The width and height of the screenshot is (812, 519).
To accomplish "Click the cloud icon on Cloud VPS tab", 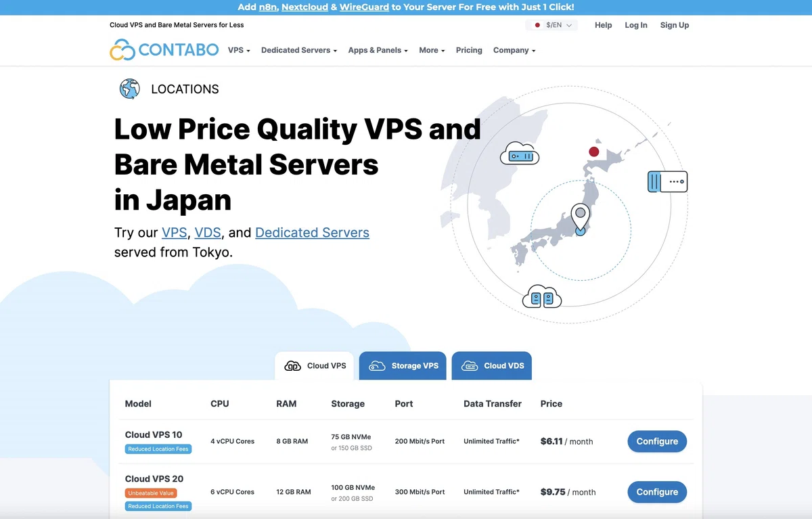I will 292,366.
